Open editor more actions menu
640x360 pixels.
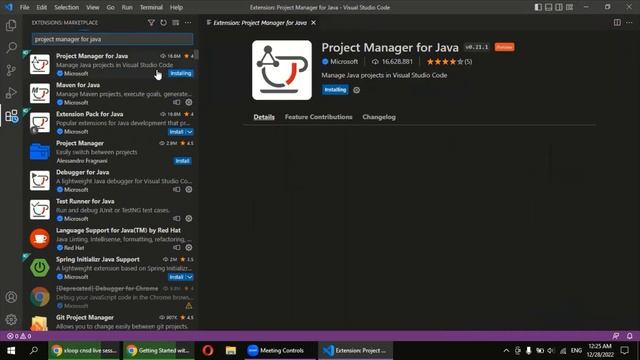629,22
